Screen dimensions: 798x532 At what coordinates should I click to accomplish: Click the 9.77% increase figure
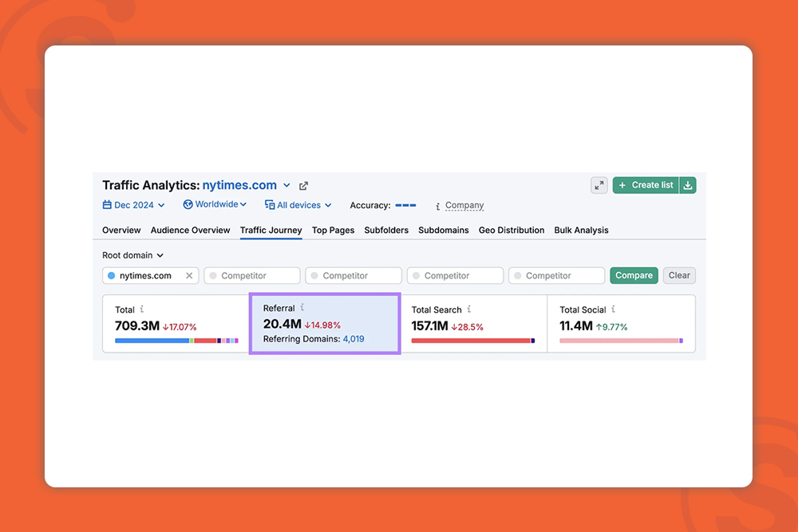click(x=612, y=327)
